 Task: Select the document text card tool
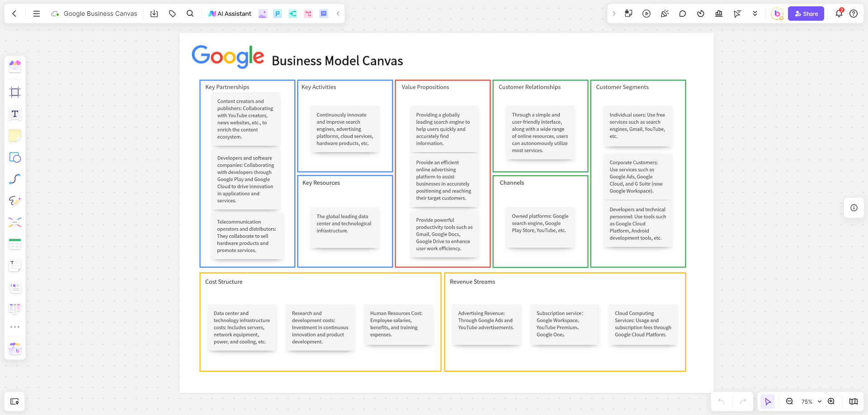coord(15,266)
